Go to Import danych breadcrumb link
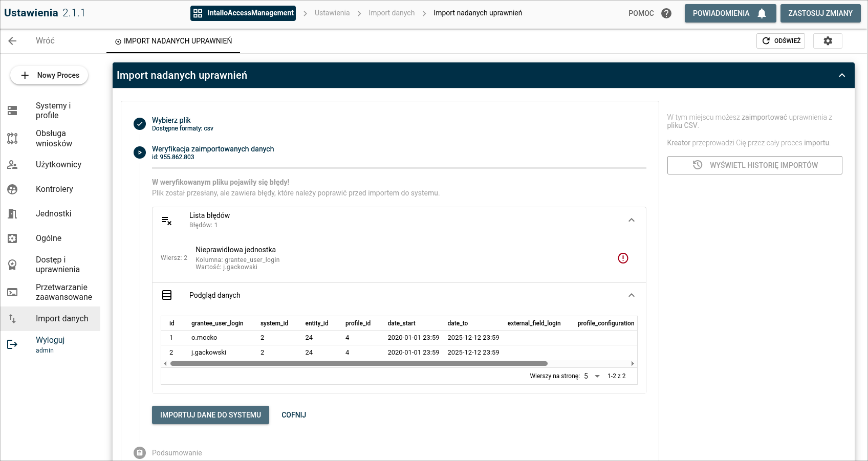Viewport: 868px width, 461px height. pyautogui.click(x=392, y=13)
